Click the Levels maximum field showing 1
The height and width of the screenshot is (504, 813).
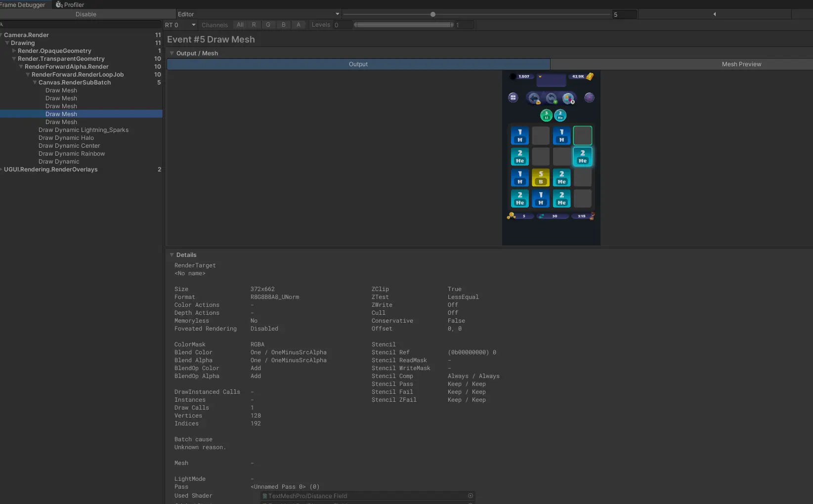click(465, 25)
